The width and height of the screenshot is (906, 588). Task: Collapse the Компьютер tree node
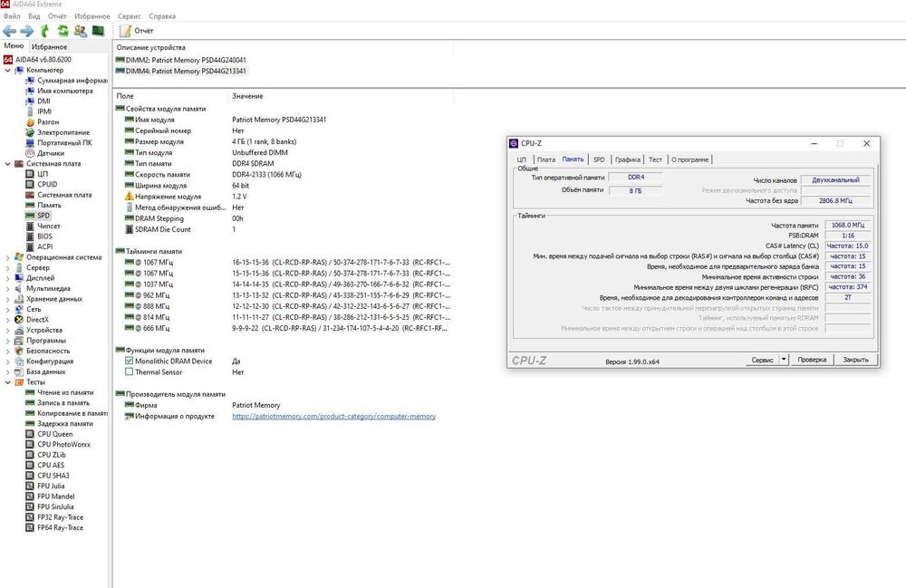point(7,70)
